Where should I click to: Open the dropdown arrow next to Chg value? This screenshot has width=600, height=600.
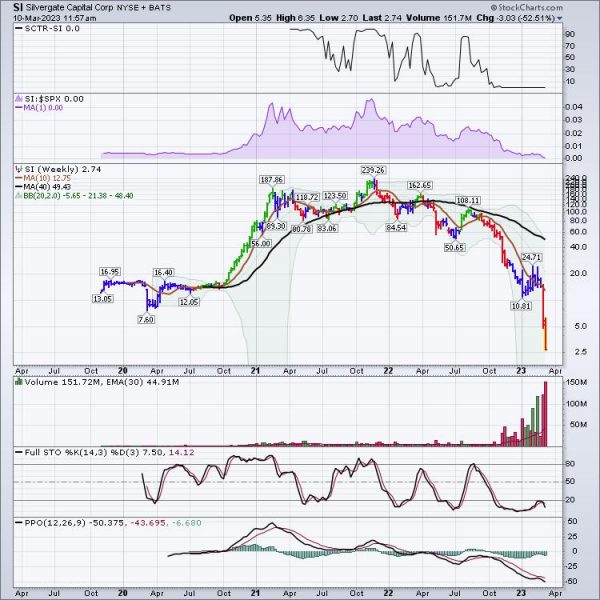[559, 18]
